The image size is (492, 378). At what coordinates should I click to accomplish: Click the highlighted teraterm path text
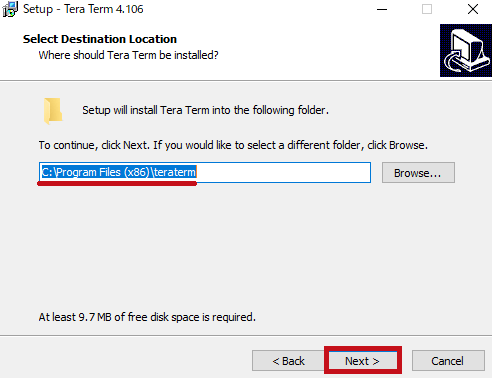click(119, 172)
